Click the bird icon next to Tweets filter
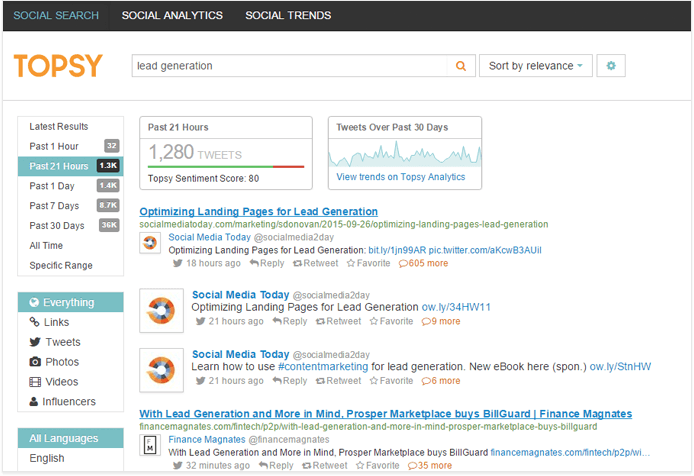694x476 pixels. click(x=35, y=342)
